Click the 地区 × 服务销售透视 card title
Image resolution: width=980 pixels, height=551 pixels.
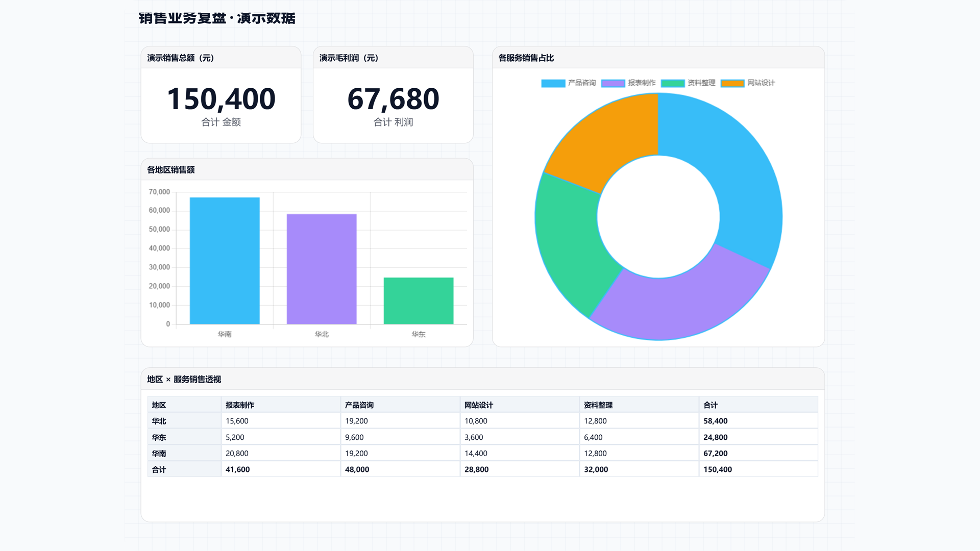point(184,379)
